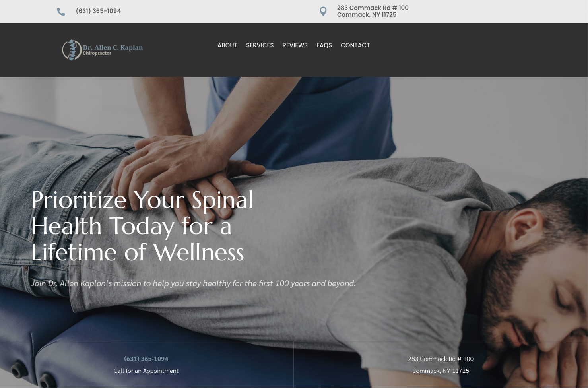The height and width of the screenshot is (388, 588).
Task: Click the top bar Commack, NY 11725 line
Action: coord(367,15)
